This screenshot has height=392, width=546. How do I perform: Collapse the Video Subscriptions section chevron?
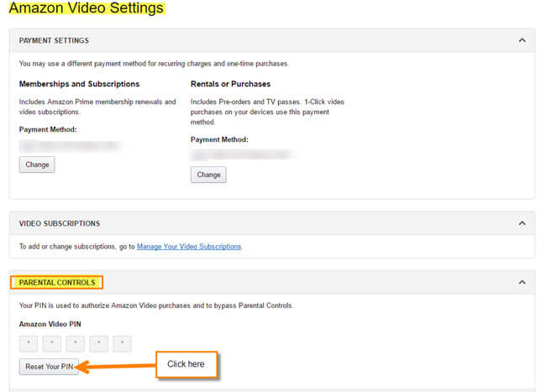pos(522,223)
